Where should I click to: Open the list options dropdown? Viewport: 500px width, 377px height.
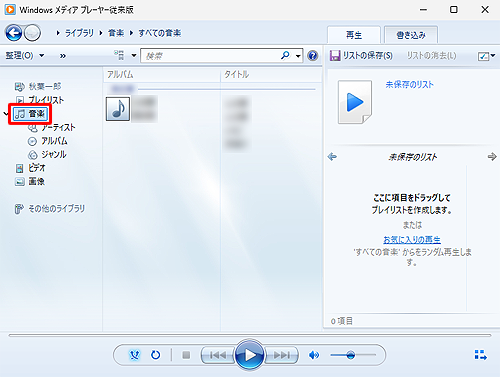tap(486, 56)
